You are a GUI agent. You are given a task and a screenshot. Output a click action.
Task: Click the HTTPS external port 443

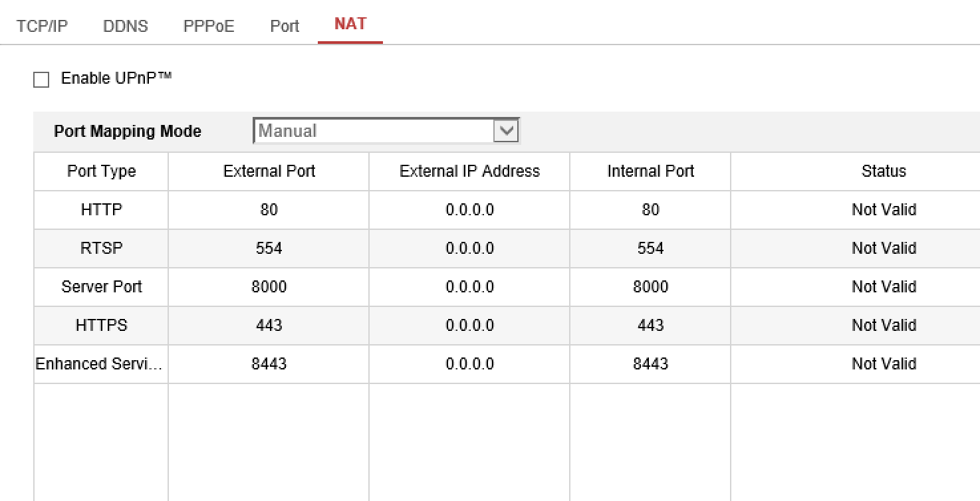click(269, 326)
